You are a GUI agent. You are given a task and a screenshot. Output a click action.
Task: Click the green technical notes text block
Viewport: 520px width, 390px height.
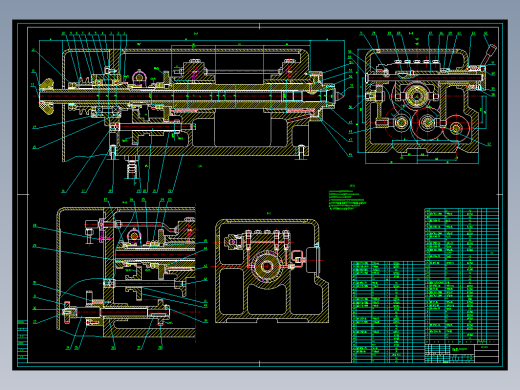click(x=347, y=201)
